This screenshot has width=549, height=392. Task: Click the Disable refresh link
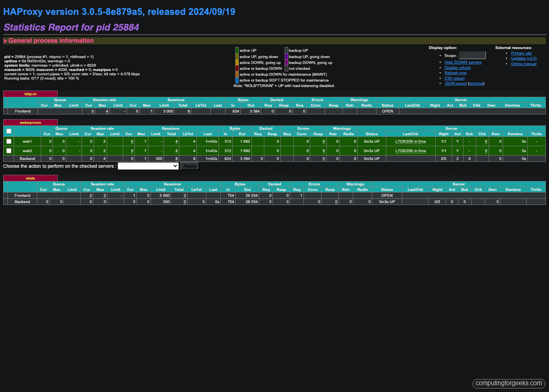click(x=458, y=67)
